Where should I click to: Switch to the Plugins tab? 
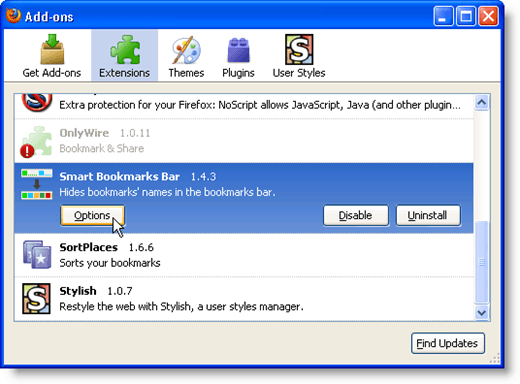point(238,55)
